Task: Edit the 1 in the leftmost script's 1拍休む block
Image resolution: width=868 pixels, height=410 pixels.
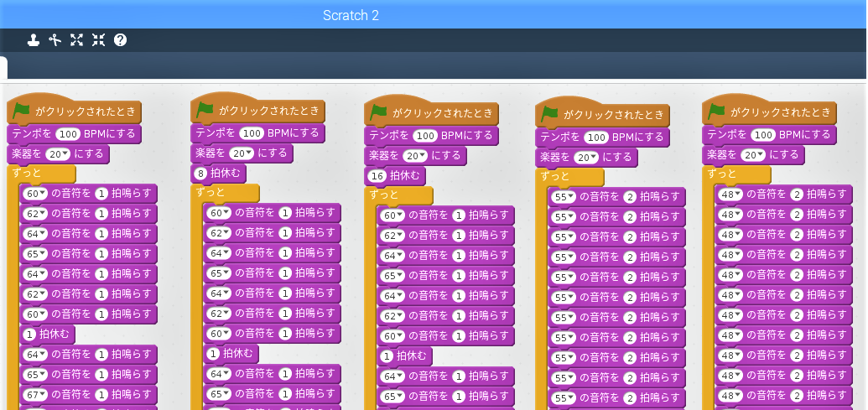Action: coord(30,335)
